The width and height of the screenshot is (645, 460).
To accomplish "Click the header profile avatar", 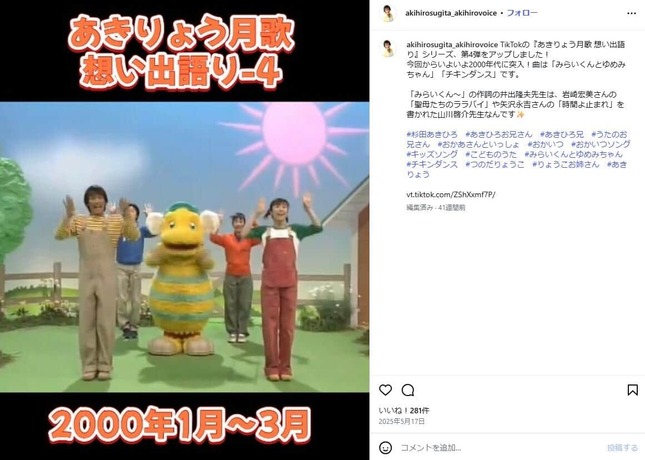I will [x=388, y=13].
